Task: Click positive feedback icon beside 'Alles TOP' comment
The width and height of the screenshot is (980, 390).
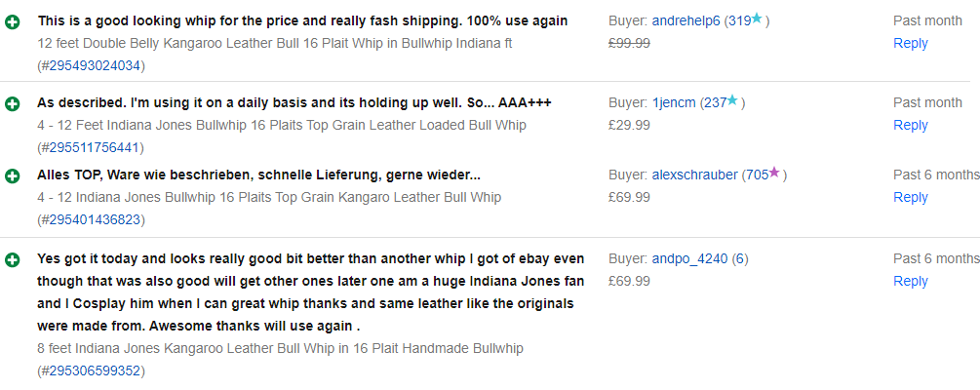Action: [12, 176]
